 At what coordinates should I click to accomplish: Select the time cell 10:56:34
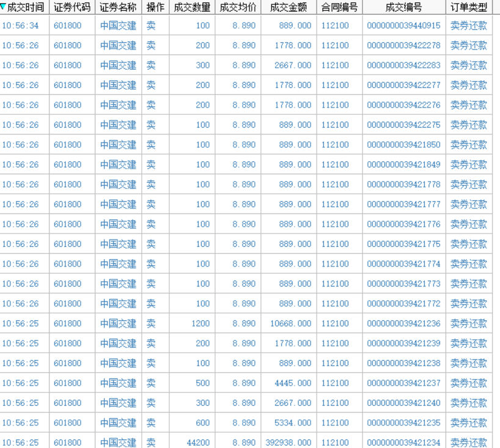(x=20, y=26)
